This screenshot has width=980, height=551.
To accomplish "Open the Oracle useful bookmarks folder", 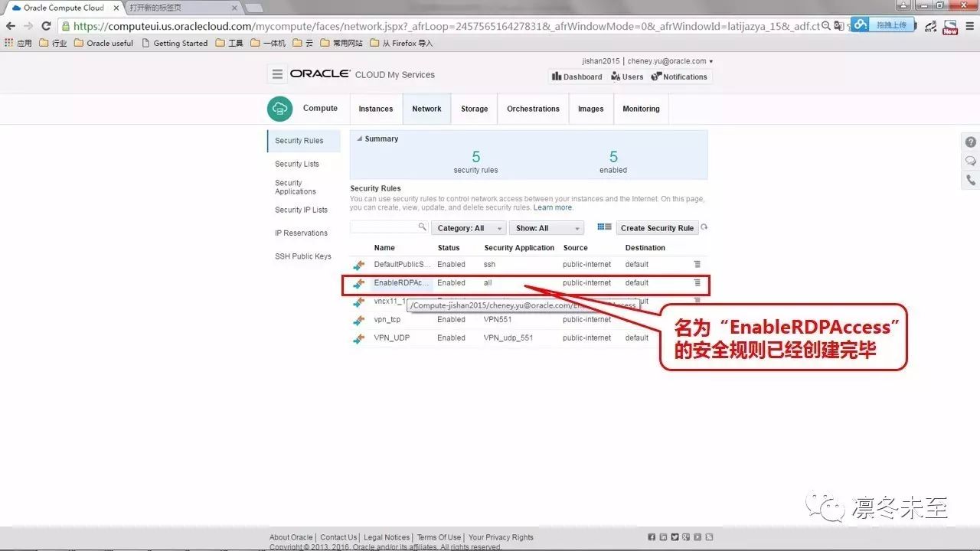I will point(103,43).
